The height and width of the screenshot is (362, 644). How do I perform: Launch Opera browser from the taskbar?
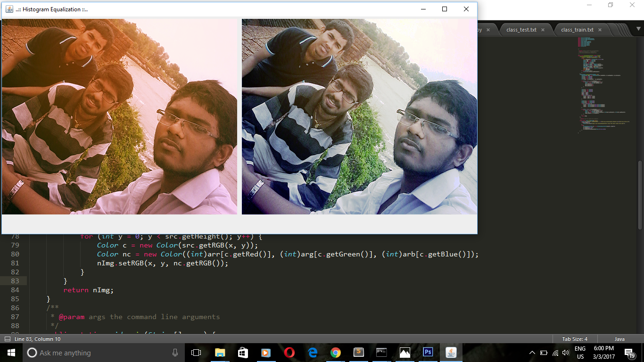289,353
